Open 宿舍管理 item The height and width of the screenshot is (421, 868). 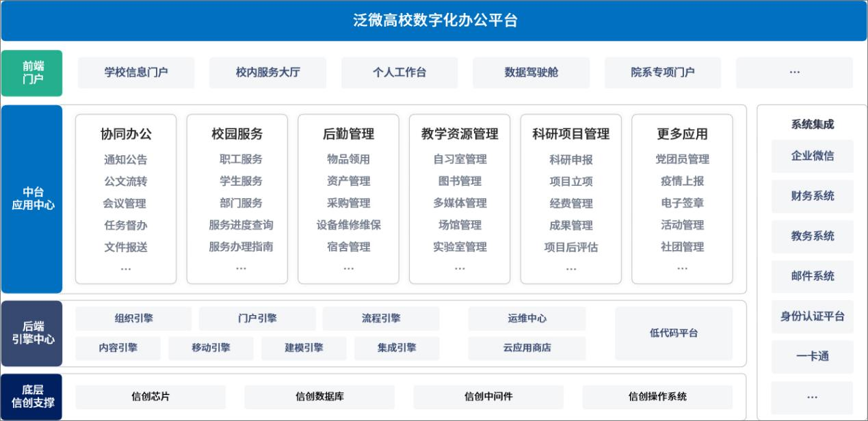(349, 247)
